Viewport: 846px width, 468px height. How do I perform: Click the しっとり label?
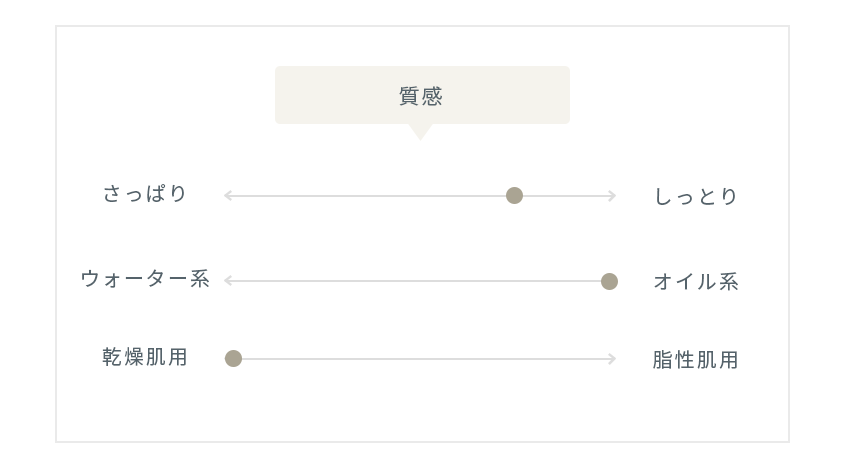point(695,196)
